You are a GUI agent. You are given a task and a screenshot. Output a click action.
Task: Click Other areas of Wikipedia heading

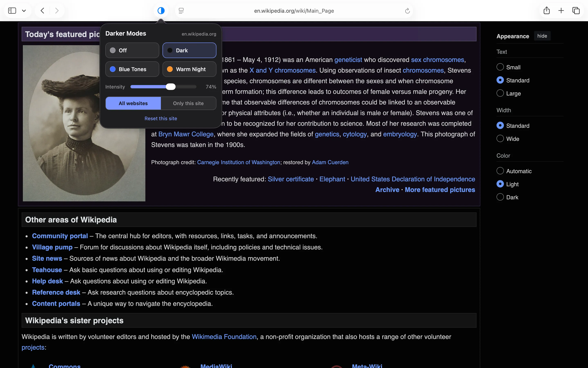[71, 220]
